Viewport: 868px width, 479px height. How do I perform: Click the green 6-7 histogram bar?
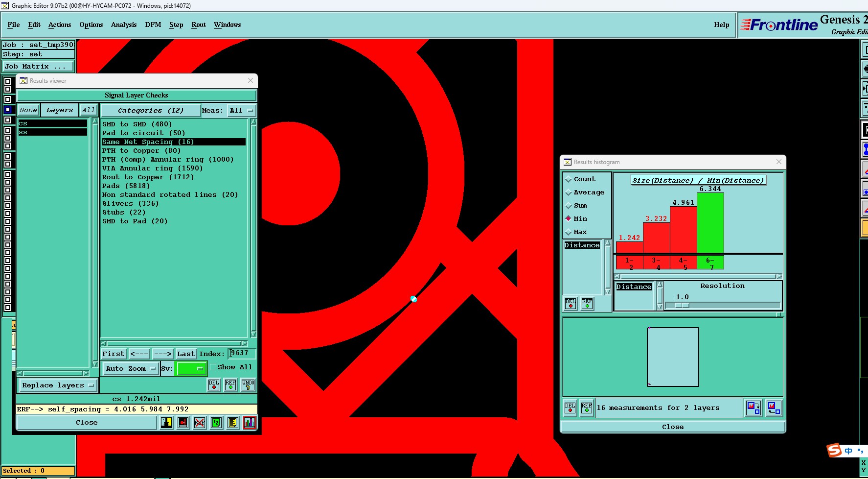click(x=710, y=223)
